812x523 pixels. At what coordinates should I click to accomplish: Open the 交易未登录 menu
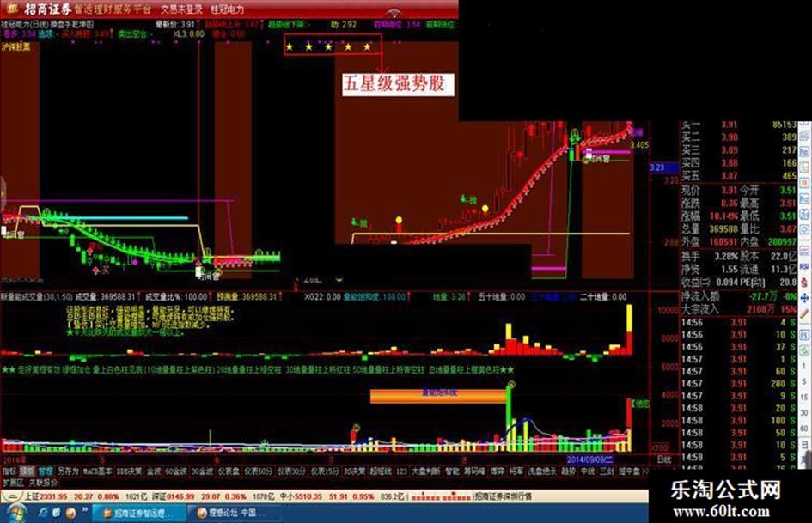click(180, 9)
